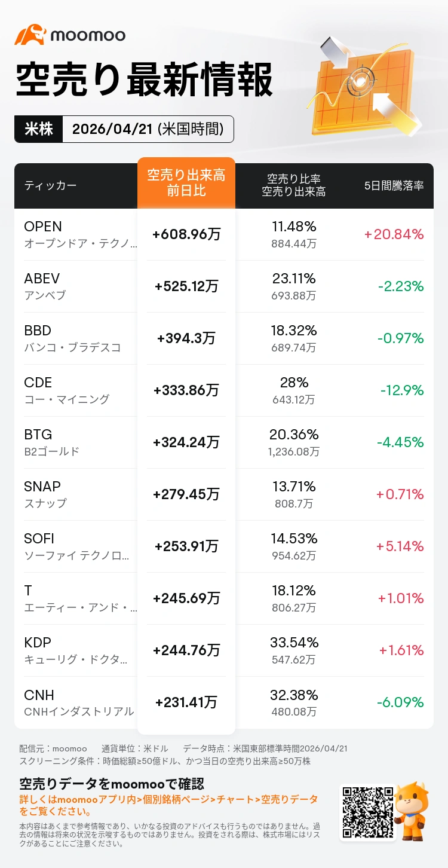Click the 空売り出来高 前日比 orange column header
Viewport: 448px width, 868px height.
click(186, 183)
